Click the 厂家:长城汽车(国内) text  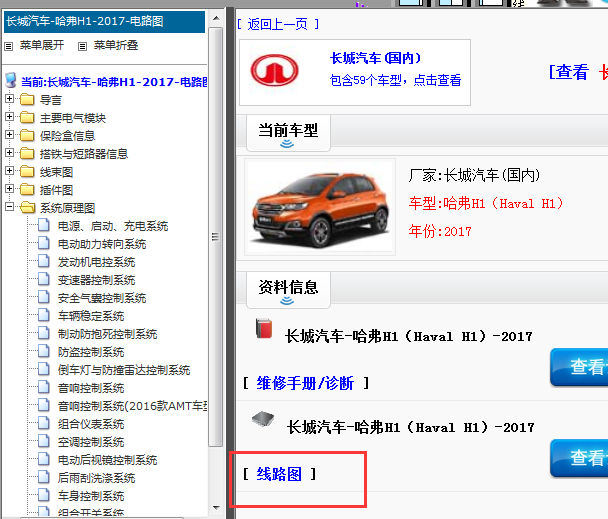click(474, 175)
